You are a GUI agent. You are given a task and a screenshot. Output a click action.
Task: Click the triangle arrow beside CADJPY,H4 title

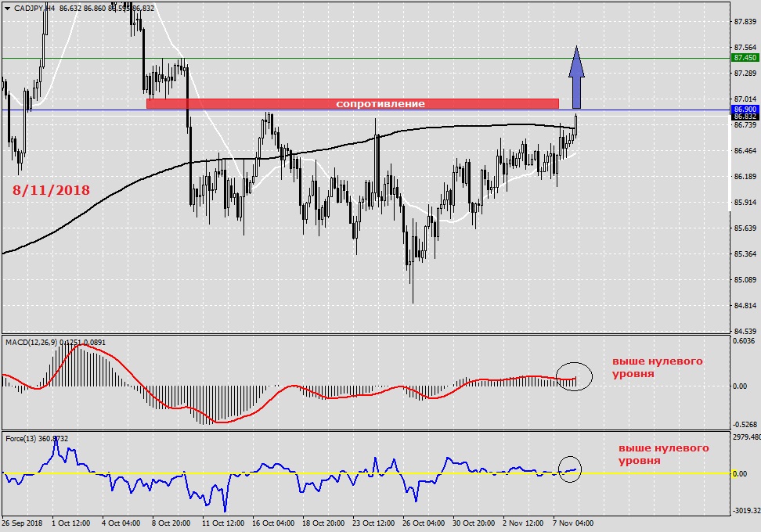tap(7, 8)
